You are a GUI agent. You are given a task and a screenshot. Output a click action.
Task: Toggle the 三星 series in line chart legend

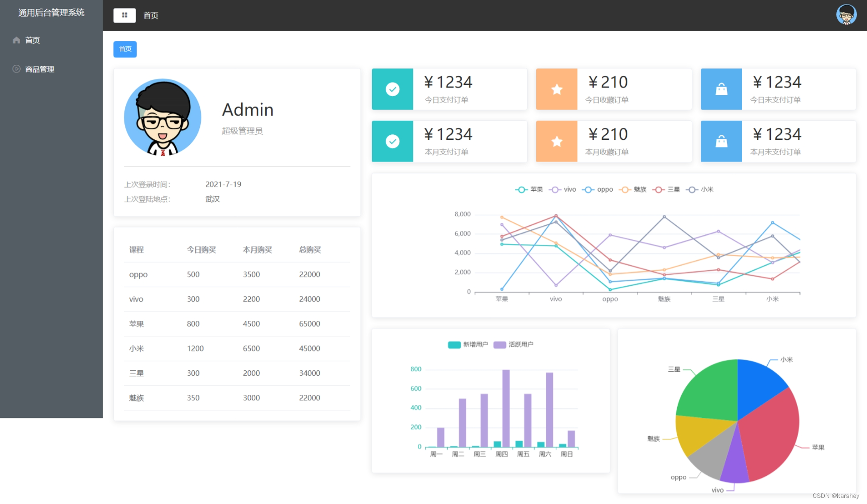[666, 190]
